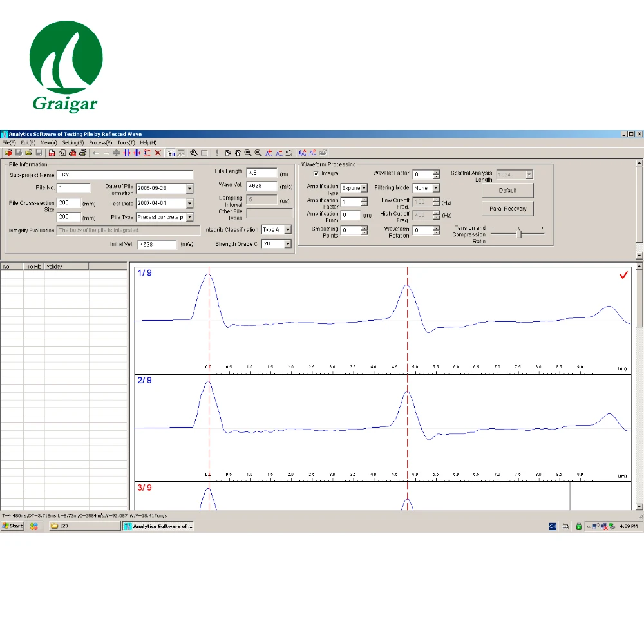Click the undo waveform arrow icon

click(x=289, y=153)
